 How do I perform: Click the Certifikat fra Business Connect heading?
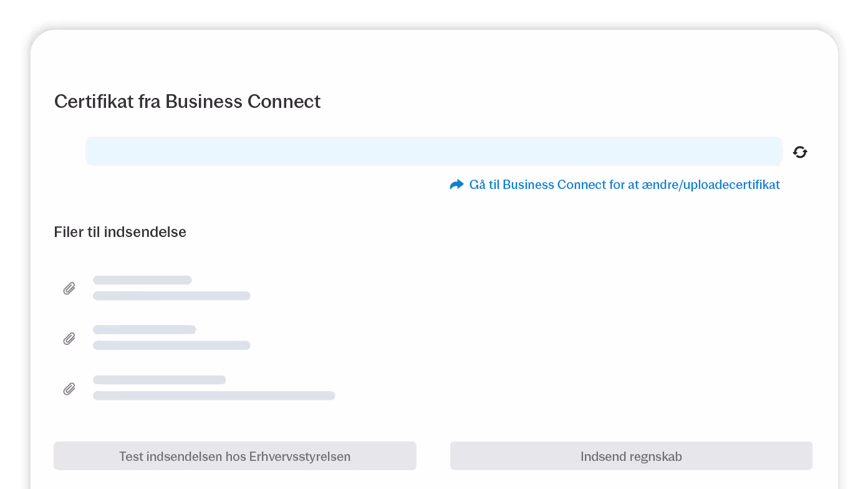tap(187, 102)
